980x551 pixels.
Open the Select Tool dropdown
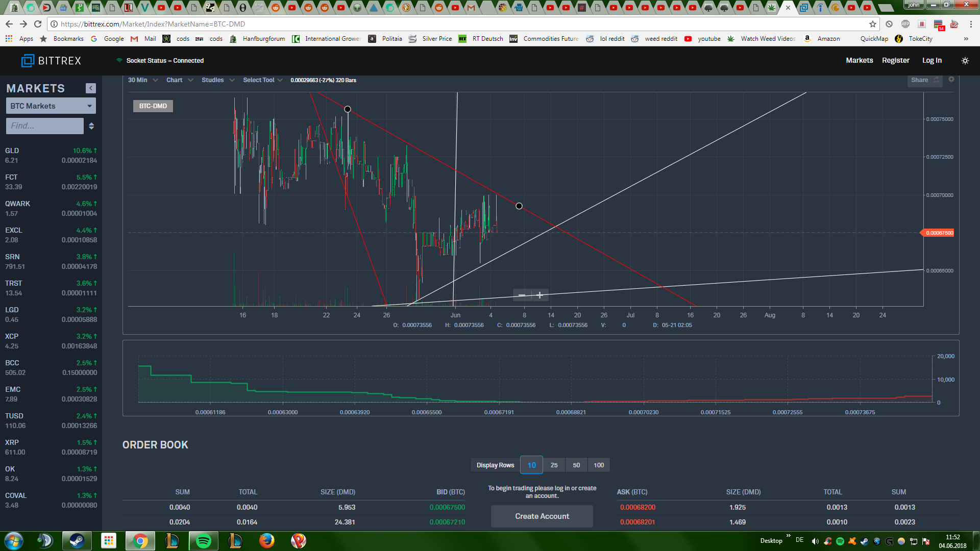point(262,80)
